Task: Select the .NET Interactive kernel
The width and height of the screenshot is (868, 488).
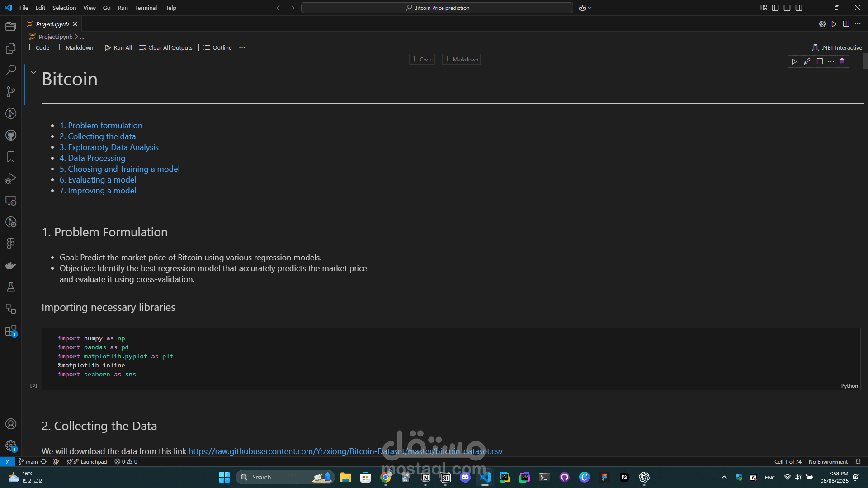Action: (x=837, y=47)
